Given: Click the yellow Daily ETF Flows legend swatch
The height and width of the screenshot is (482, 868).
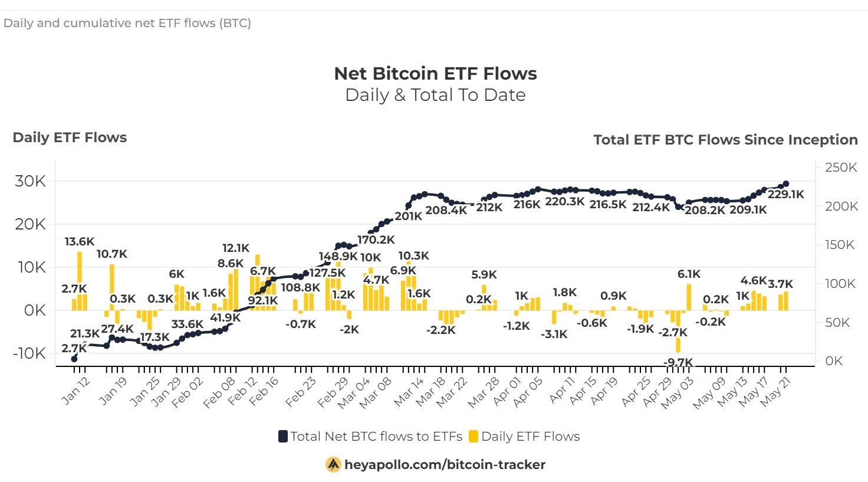Looking at the screenshot, I should pos(473,437).
